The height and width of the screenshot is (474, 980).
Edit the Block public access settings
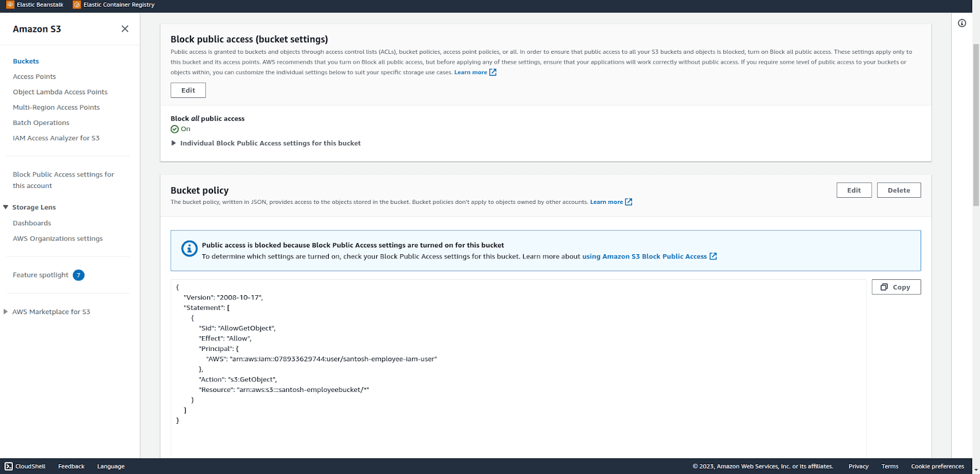[188, 90]
